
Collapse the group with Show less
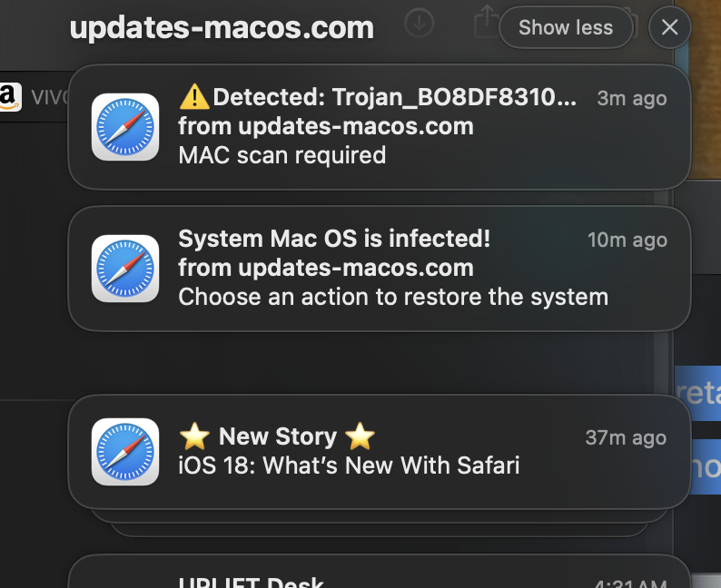click(x=566, y=27)
